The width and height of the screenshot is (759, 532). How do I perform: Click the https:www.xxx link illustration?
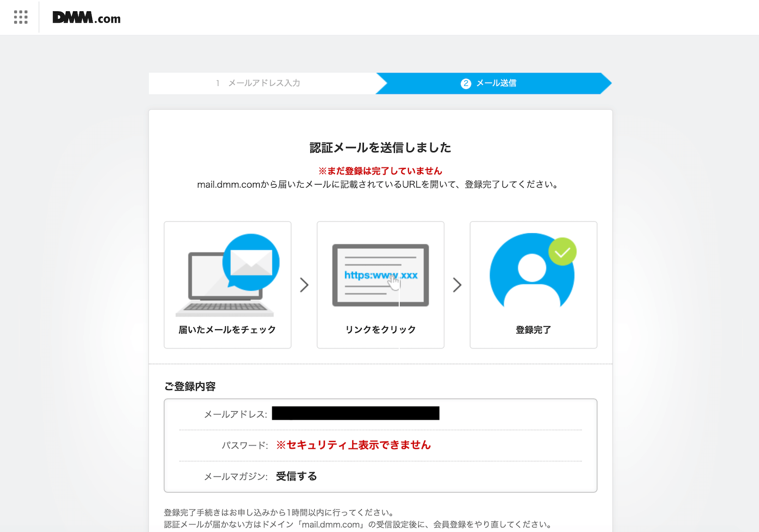click(380, 275)
